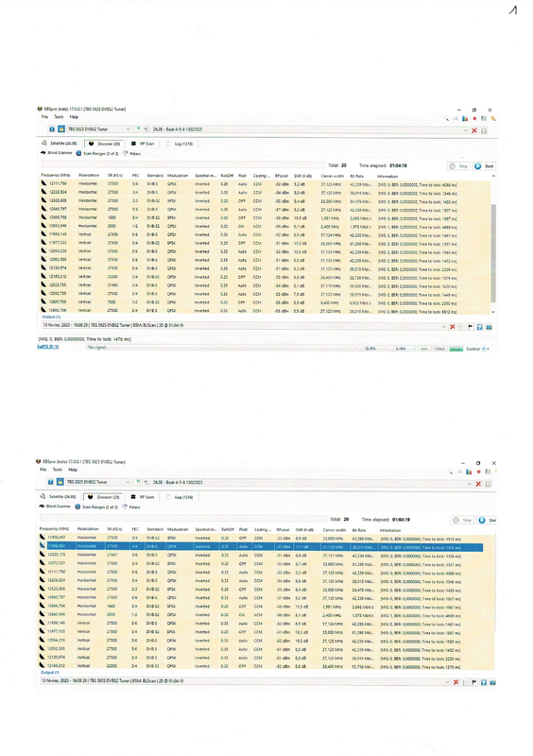Click the yellow icon beside tuner dropdown, upper window
This screenshot has height=756, width=533.
point(61,129)
